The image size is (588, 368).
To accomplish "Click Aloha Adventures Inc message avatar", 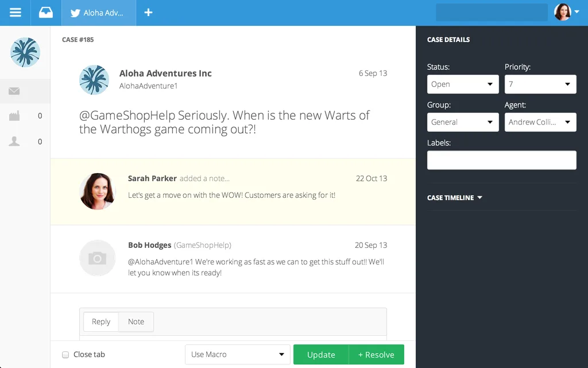I will pos(94,79).
